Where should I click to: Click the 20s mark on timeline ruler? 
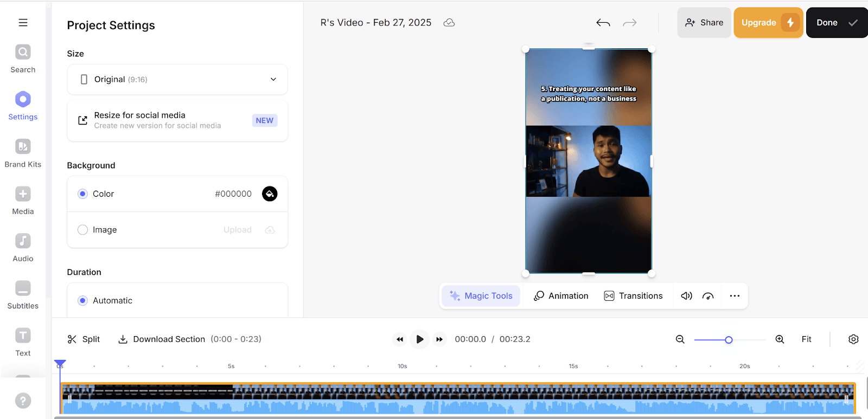point(745,366)
